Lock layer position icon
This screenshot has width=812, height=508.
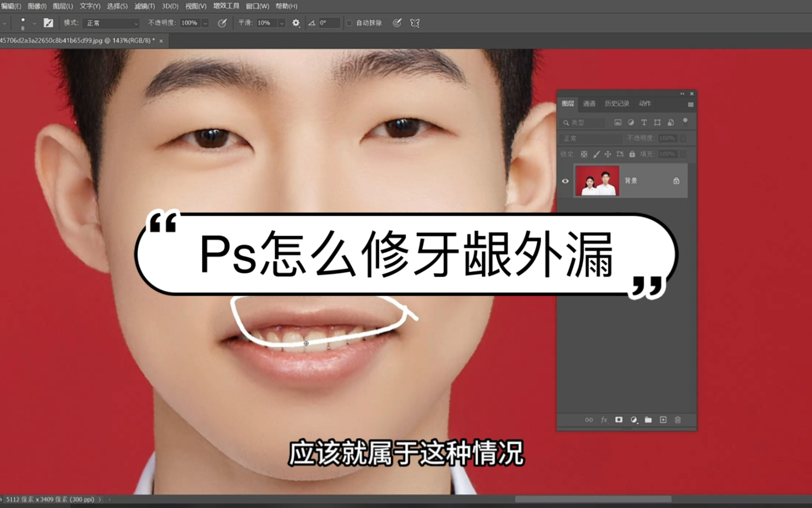pyautogui.click(x=608, y=154)
